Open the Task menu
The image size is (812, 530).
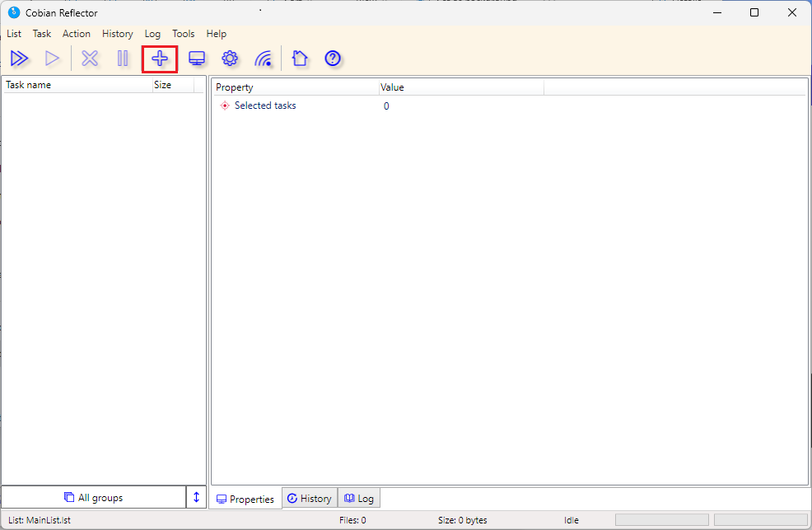42,34
